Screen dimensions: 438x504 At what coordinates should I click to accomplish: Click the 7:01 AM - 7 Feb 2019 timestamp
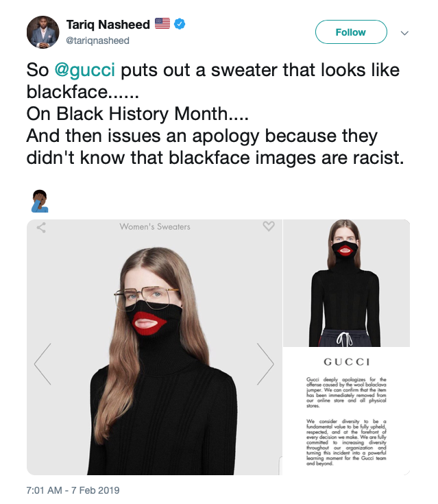(73, 490)
